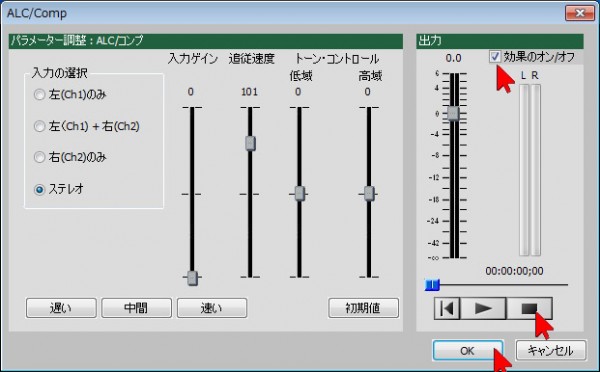Start playback with the play button
The height and width of the screenshot is (372, 600).
pyautogui.click(x=483, y=308)
